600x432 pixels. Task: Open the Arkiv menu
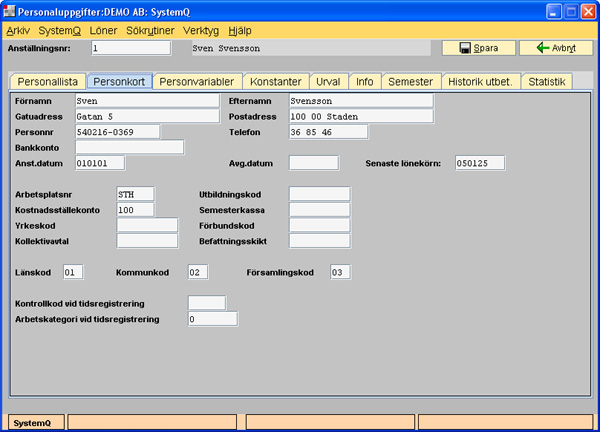pos(18,30)
